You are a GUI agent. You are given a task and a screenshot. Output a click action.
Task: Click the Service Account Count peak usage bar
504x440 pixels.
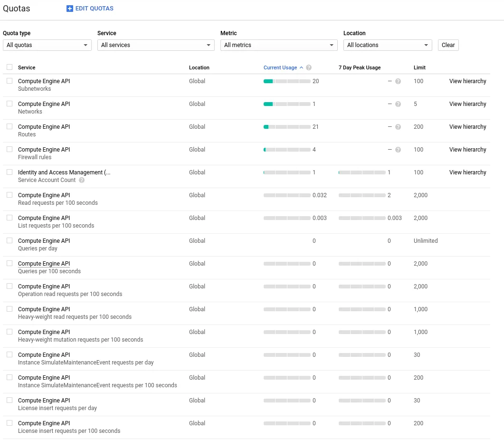(x=362, y=172)
